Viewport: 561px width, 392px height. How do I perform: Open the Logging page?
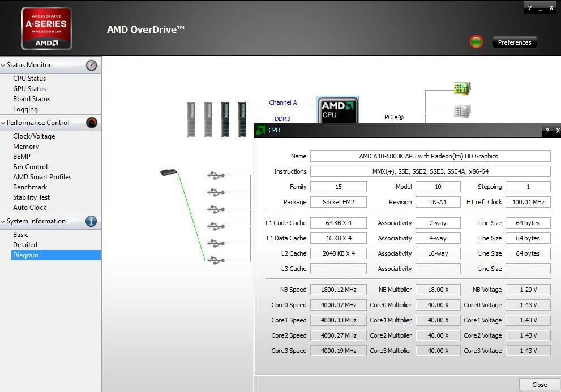pos(25,109)
